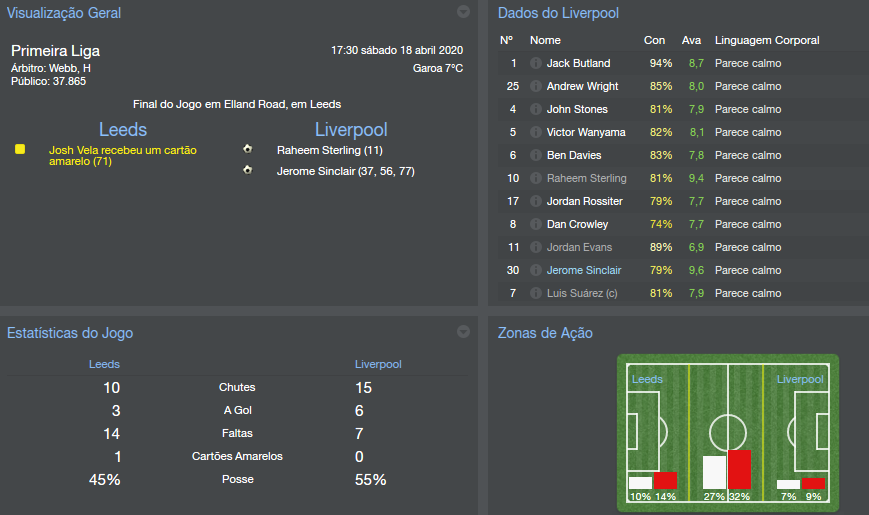Click the goal ball icon beside Raheem Sterling (11)
Screen dimensions: 869x515
pyautogui.click(x=247, y=150)
